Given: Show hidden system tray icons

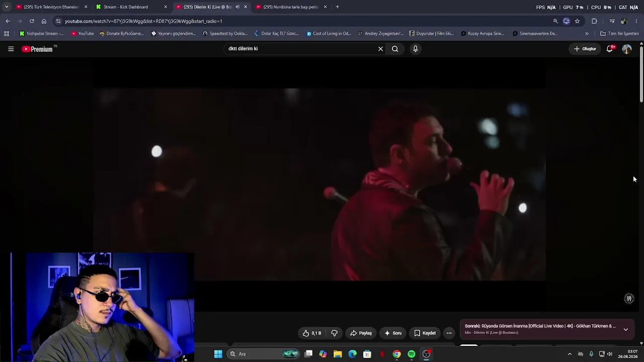Looking at the screenshot, I should click(x=570, y=354).
